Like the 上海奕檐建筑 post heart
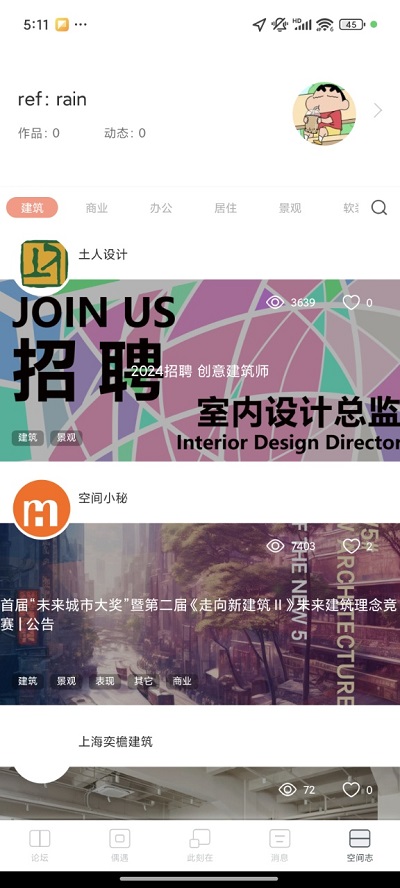Viewport: 400px width, 888px height. click(351, 789)
